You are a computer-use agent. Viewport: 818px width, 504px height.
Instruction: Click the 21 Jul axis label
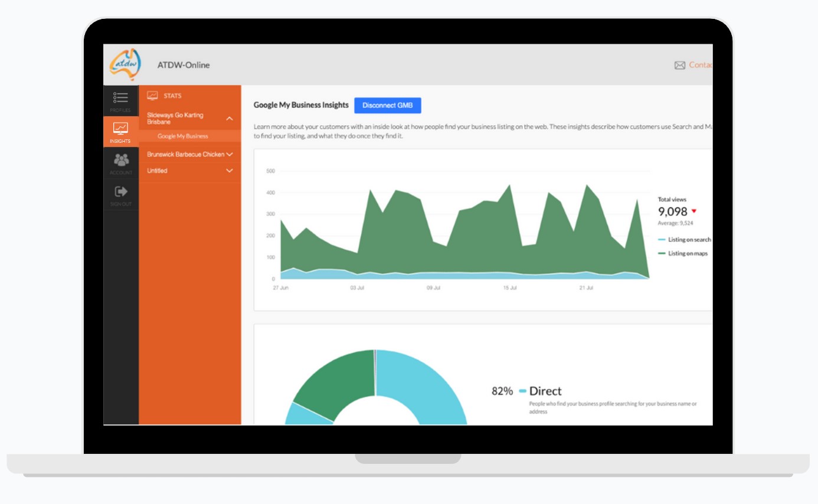586,288
